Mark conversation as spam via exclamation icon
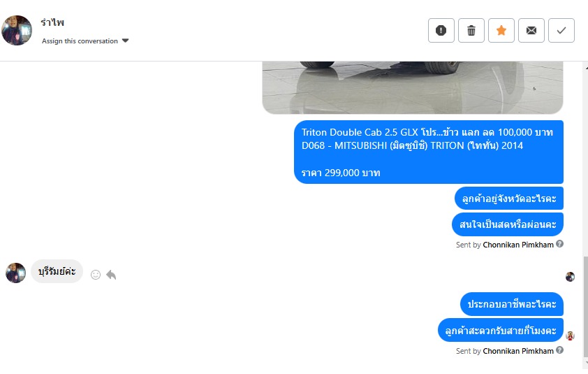The height and width of the screenshot is (374, 588). 441,31
